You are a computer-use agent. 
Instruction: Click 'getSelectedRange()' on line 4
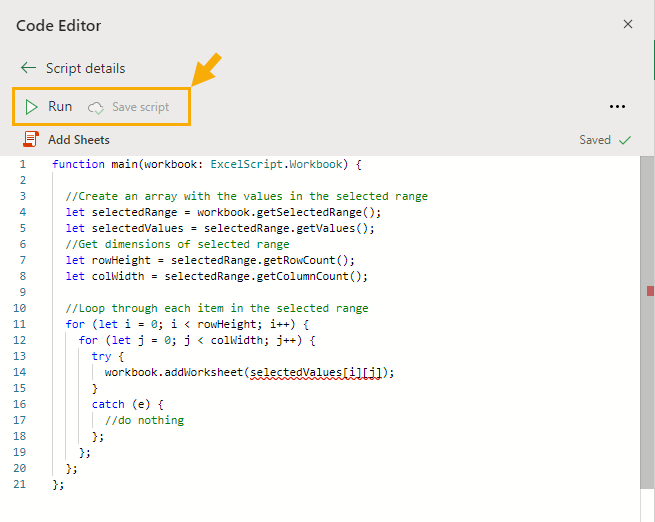[x=315, y=212]
